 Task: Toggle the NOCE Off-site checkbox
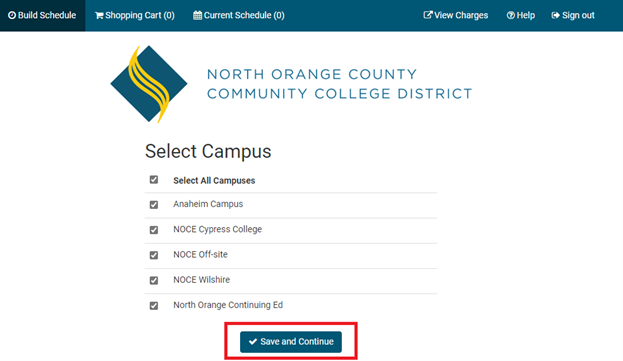pos(154,255)
